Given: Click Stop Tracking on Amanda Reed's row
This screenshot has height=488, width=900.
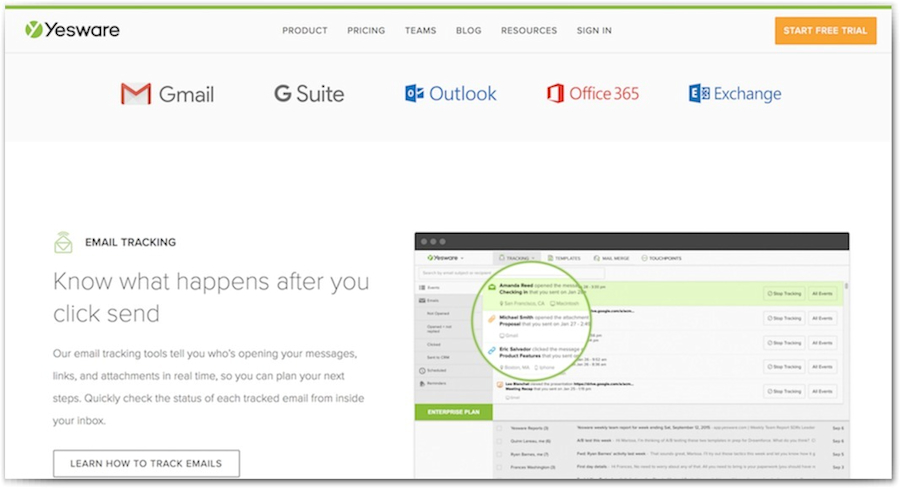Looking at the screenshot, I should click(784, 293).
